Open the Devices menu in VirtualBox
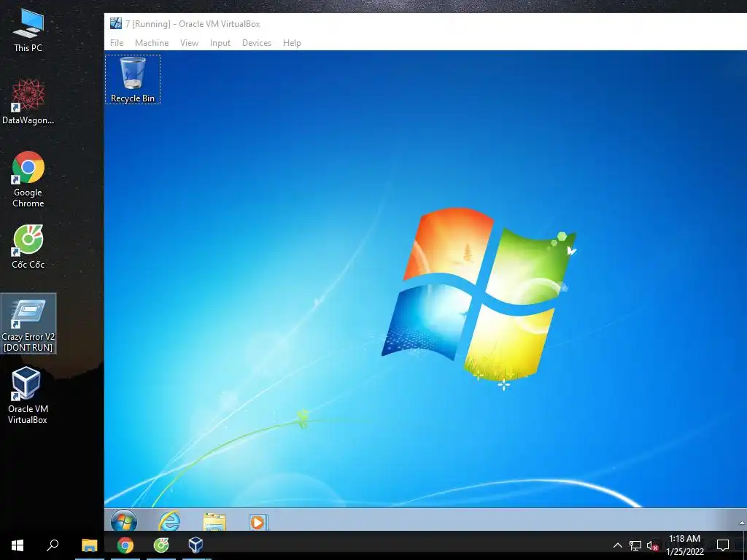 [x=256, y=43]
